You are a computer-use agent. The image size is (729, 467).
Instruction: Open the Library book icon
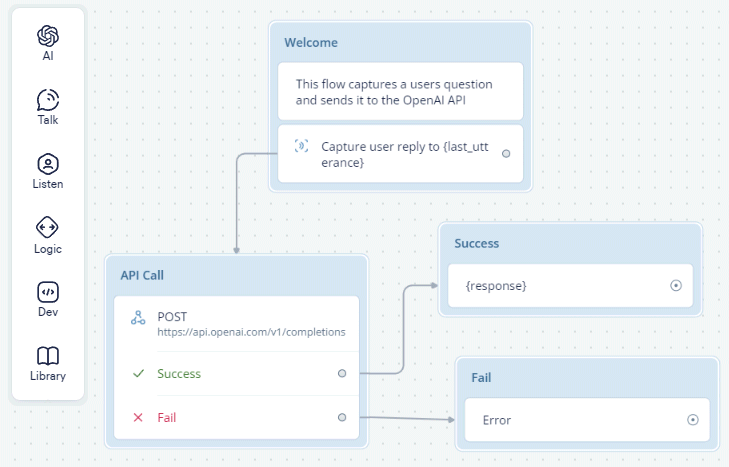pyautogui.click(x=48, y=356)
